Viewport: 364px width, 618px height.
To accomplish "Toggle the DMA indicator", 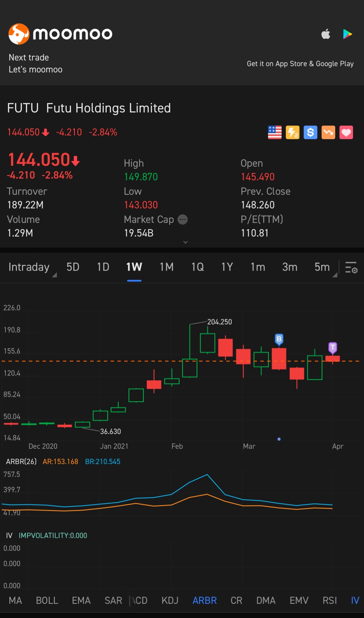I will (x=266, y=601).
